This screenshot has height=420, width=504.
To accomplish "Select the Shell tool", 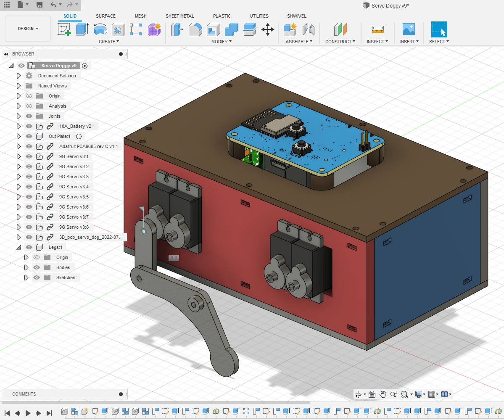I will click(x=213, y=29).
